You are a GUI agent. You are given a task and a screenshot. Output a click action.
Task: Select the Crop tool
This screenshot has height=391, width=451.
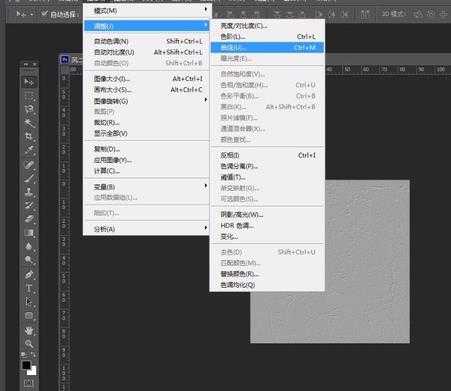pyautogui.click(x=29, y=136)
